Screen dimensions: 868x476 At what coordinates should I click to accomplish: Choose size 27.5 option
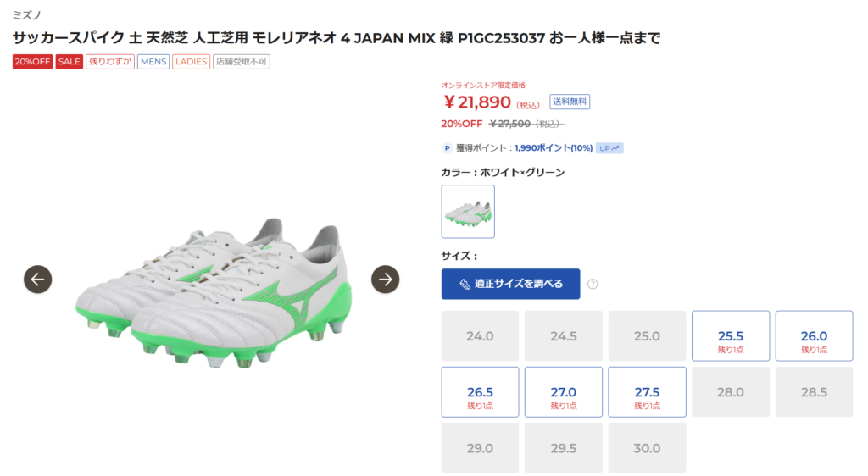pyautogui.click(x=647, y=392)
